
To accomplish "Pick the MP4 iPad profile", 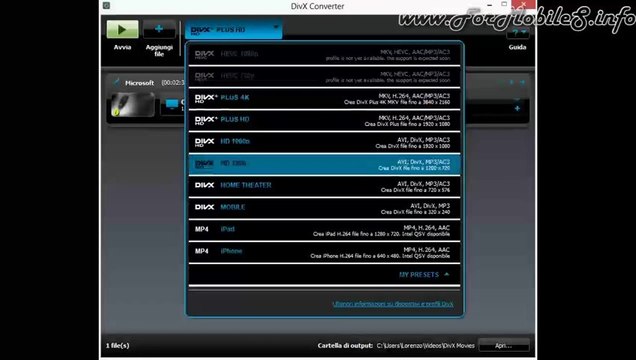I will click(x=324, y=230).
